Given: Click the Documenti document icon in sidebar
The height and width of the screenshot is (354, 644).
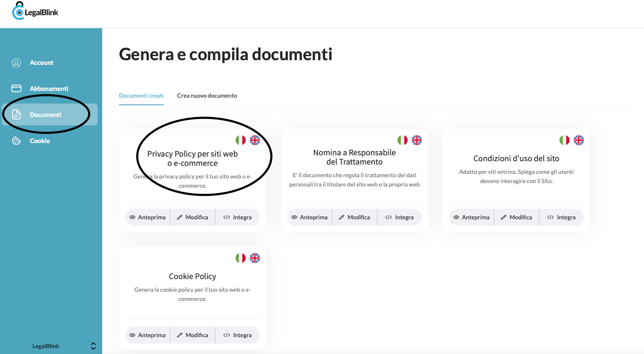Looking at the screenshot, I should point(16,114).
